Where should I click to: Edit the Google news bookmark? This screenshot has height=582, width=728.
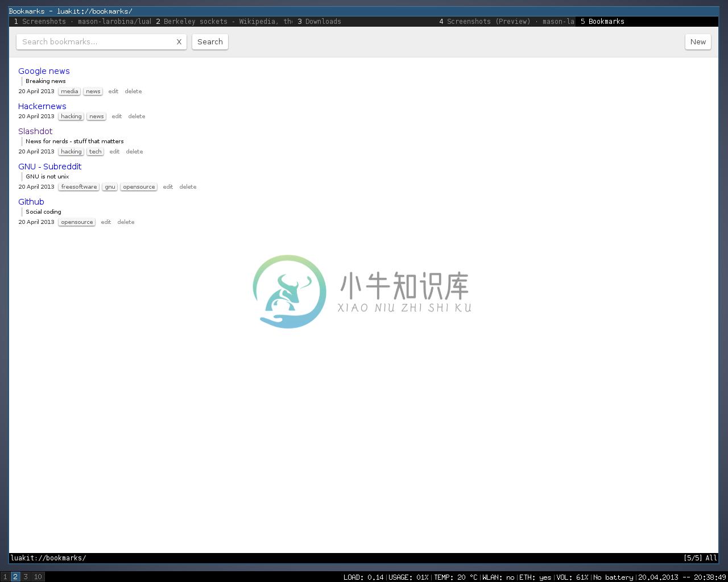(x=113, y=92)
